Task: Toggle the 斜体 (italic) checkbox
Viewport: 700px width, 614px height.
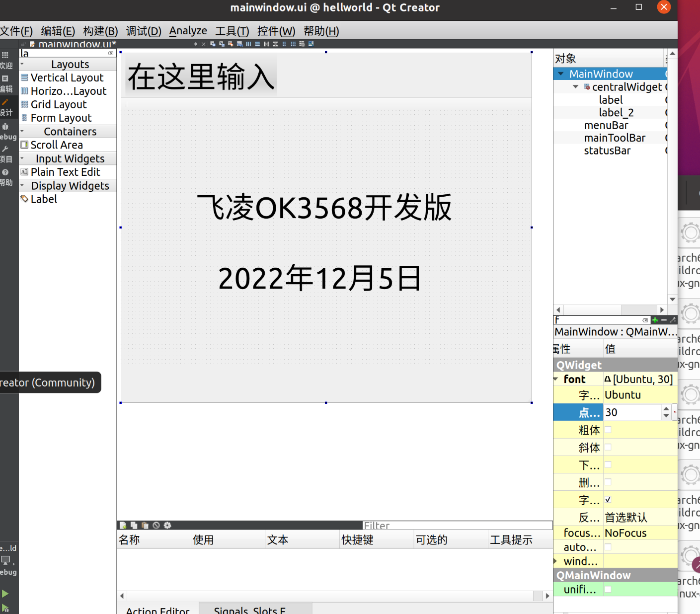Action: (608, 447)
